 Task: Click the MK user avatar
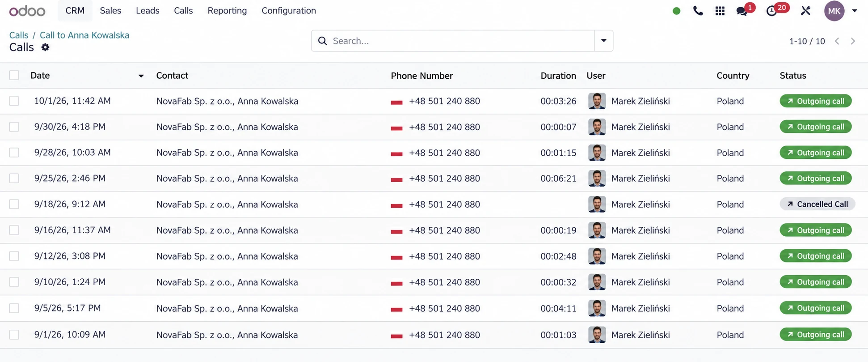coord(834,11)
